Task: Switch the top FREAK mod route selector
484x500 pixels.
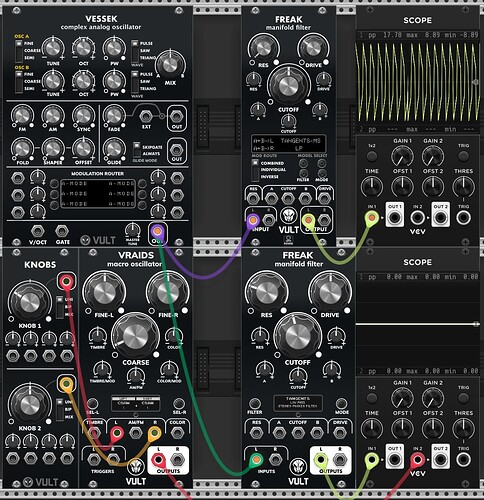Action: (255, 170)
